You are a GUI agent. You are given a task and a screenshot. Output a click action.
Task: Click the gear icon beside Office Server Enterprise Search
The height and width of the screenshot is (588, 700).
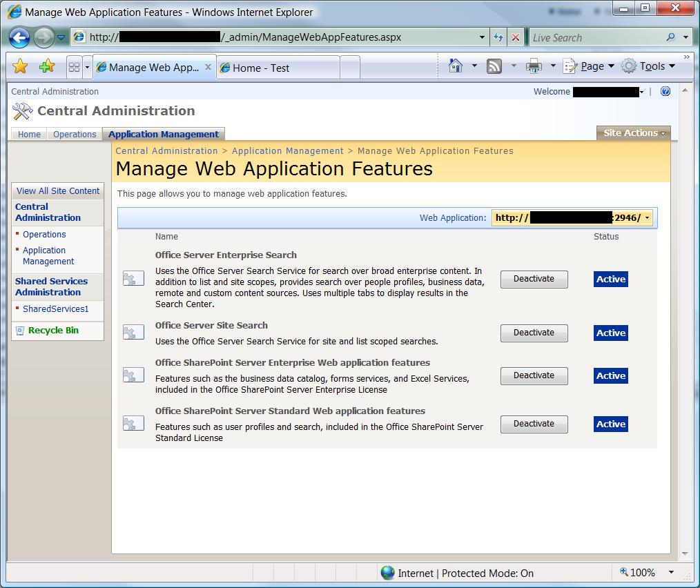tap(133, 278)
